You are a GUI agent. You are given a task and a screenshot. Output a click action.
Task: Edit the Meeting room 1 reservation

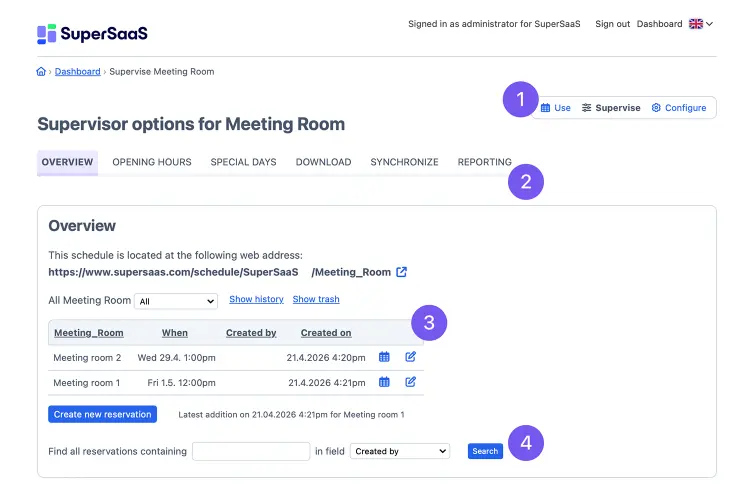click(411, 382)
